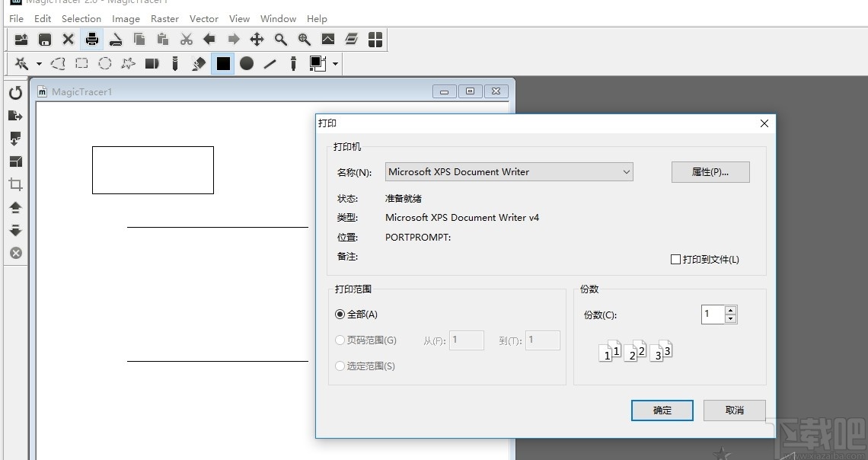Decrease copies with the down spinner arrow

[731, 319]
